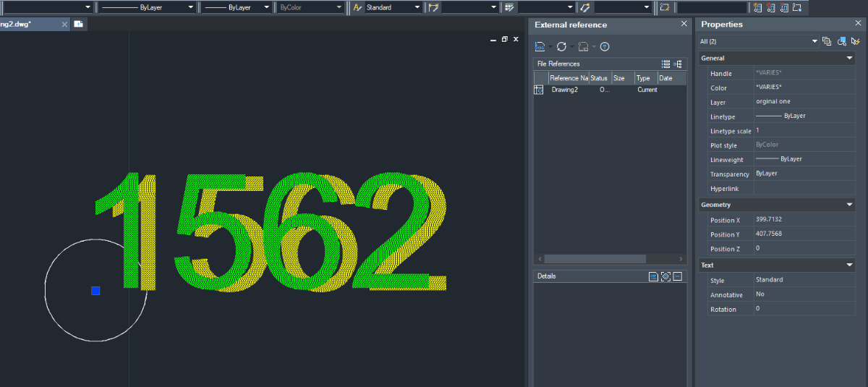This screenshot has height=387, width=868.
Task: Click the first icon at toolbar far right
Action: 757,7
